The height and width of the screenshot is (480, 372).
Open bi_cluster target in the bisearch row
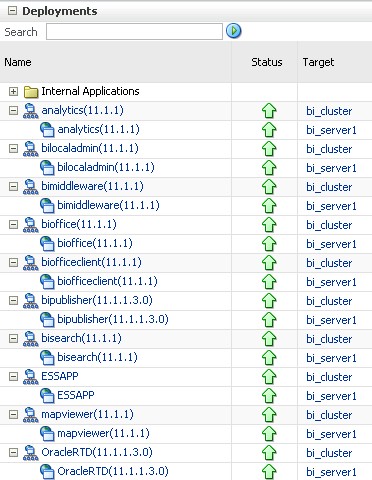click(x=329, y=339)
